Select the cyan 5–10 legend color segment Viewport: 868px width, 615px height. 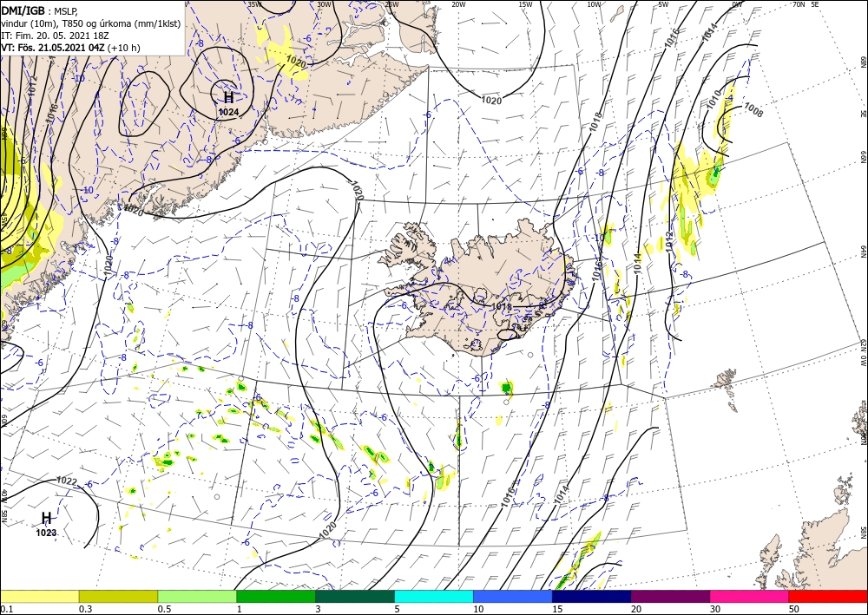pos(434,596)
